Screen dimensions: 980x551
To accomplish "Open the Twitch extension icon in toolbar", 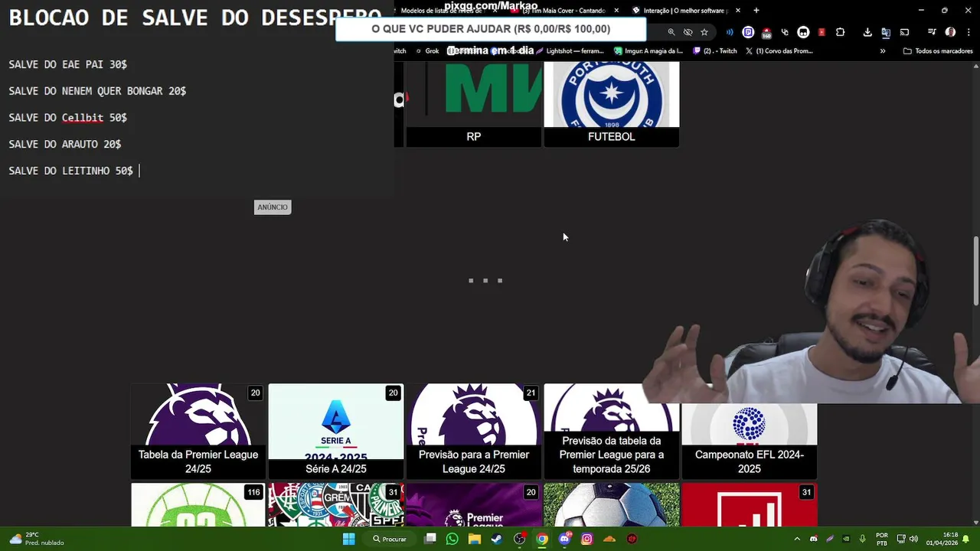I will [x=748, y=32].
